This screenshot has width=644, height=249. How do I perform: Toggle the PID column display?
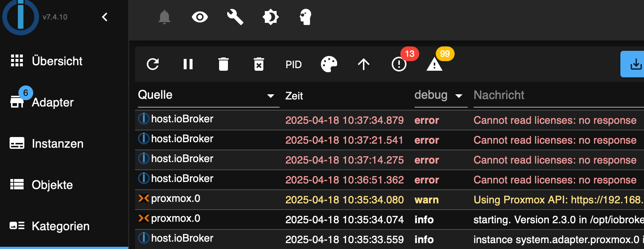pos(294,65)
